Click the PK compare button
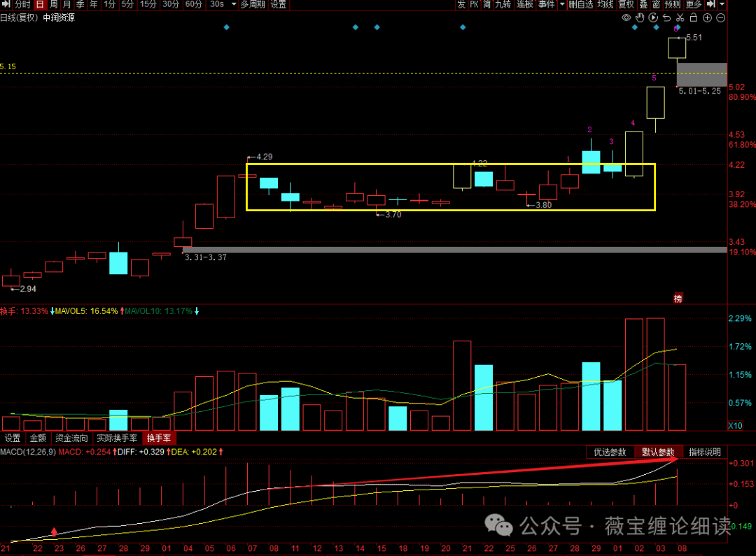756x556 pixels. pyautogui.click(x=474, y=4)
